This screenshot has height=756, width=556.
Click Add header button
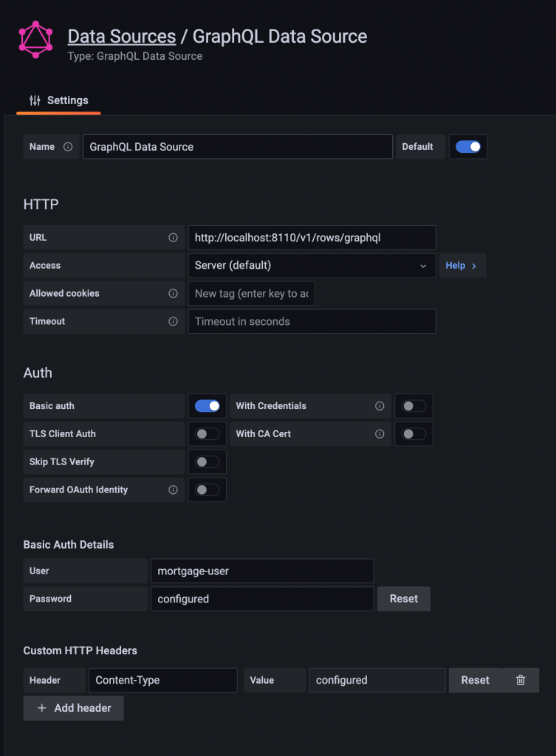[x=73, y=708]
